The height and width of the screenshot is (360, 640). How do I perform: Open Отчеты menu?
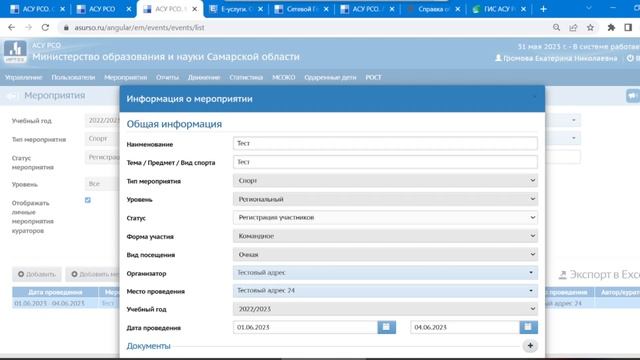(x=167, y=77)
